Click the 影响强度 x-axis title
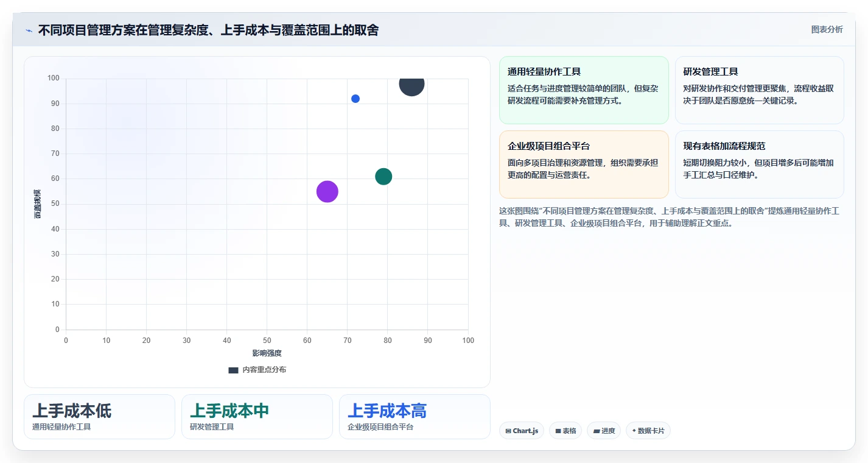The width and height of the screenshot is (868, 463). tap(267, 353)
